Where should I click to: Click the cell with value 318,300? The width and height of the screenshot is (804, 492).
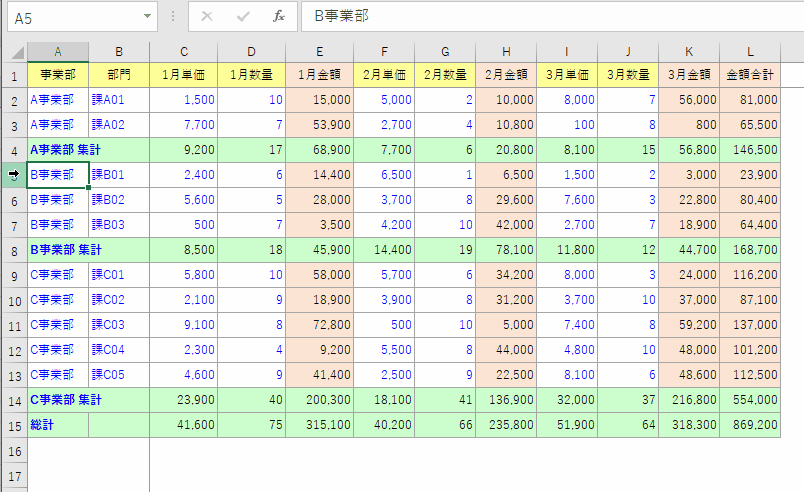[x=689, y=425]
